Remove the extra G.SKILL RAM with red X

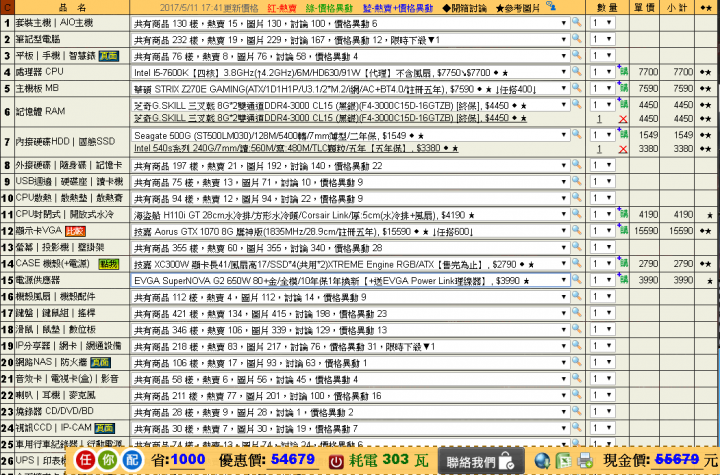click(623, 119)
